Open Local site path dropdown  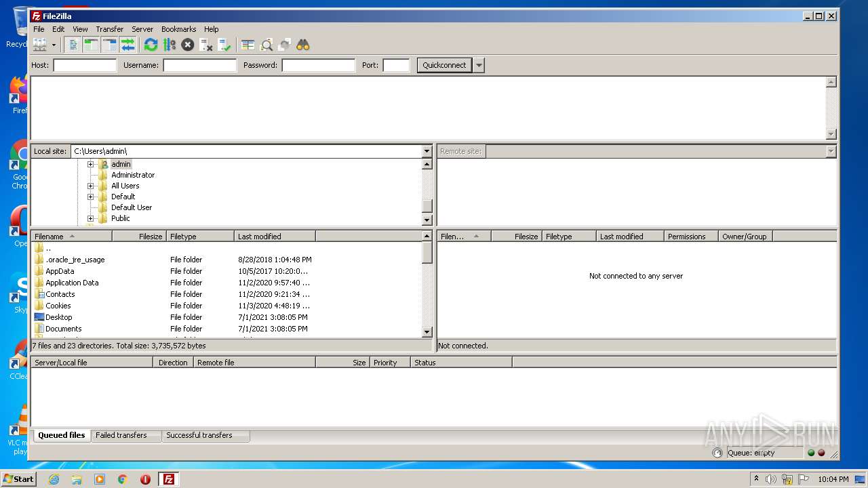(427, 151)
